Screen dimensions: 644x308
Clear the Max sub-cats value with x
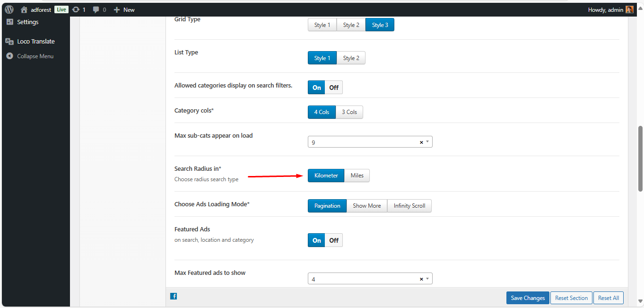tap(421, 142)
